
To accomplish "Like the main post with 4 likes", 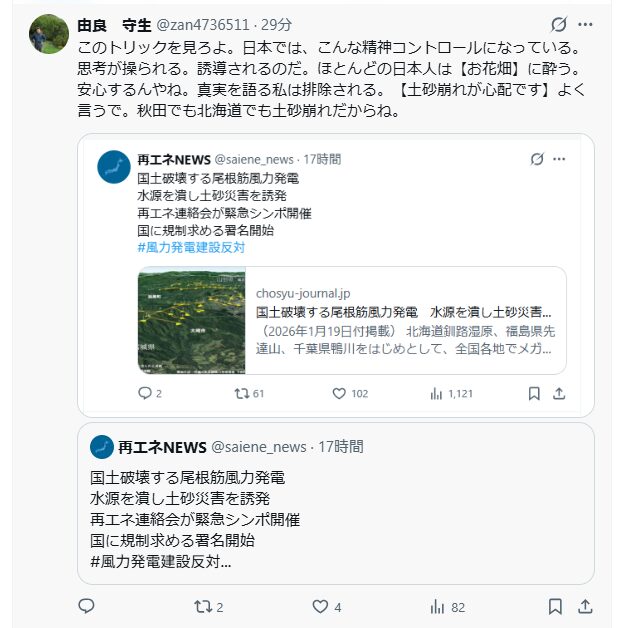I will (320, 606).
